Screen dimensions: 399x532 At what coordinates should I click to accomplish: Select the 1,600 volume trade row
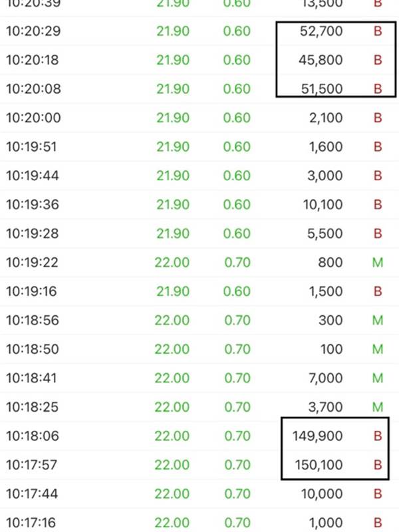(199, 146)
